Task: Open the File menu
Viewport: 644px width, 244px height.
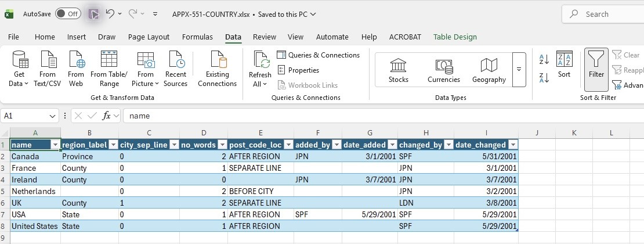Action: pyautogui.click(x=13, y=37)
